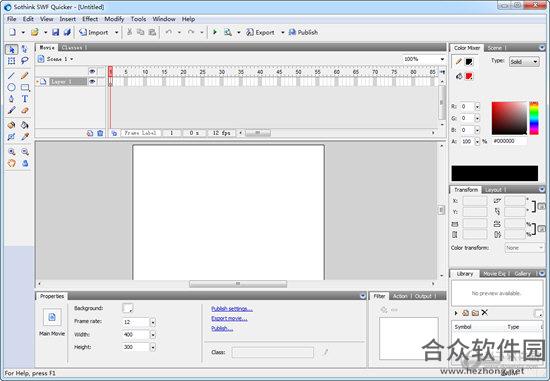Screen dimensions: 550x381
Task: Collapse the Color Mixer panel arrow
Action: click(542, 48)
